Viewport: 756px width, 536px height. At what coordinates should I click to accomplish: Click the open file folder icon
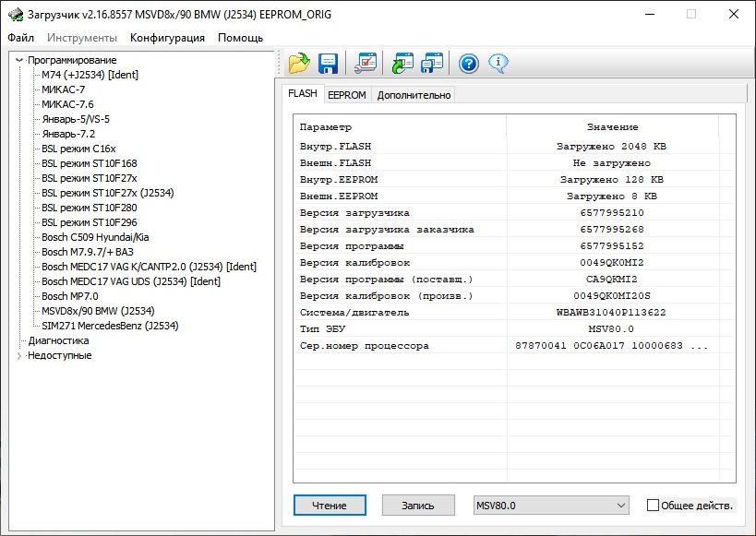coord(299,64)
